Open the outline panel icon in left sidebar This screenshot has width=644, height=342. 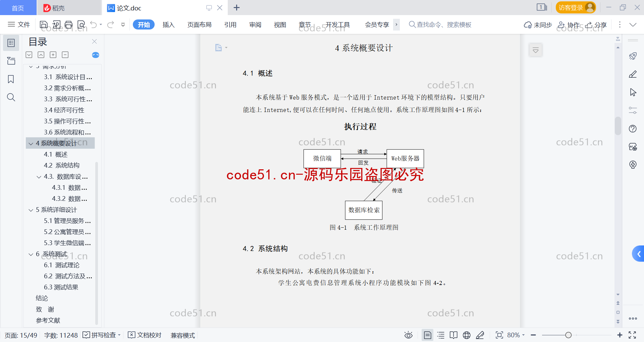11,43
